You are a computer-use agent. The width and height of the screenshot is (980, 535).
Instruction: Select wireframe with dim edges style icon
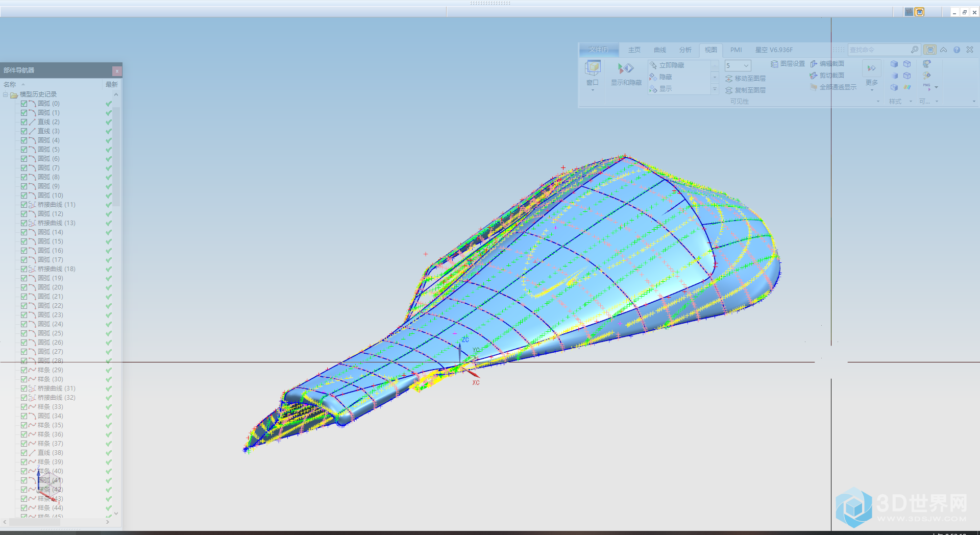click(907, 64)
